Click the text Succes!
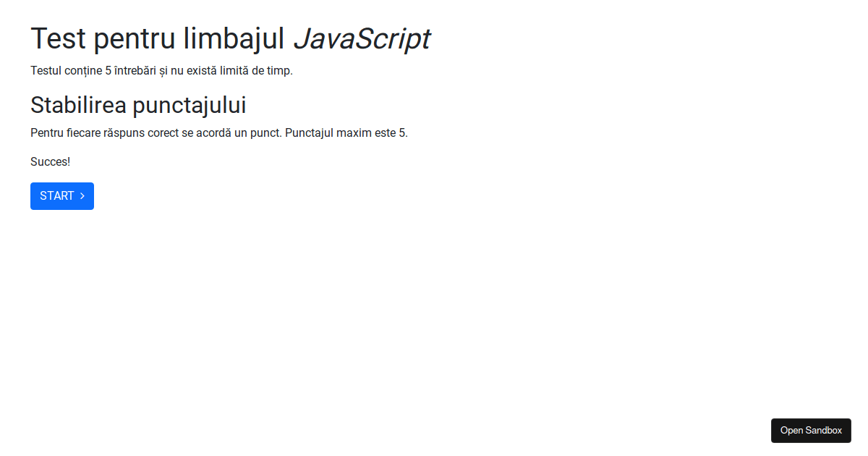This screenshot has width=868, height=456. point(50,161)
